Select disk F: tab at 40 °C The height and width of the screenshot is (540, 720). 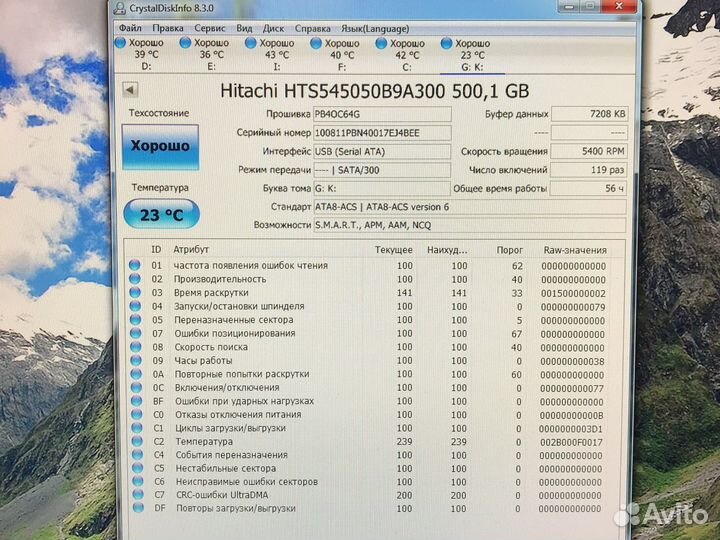[x=335, y=55]
